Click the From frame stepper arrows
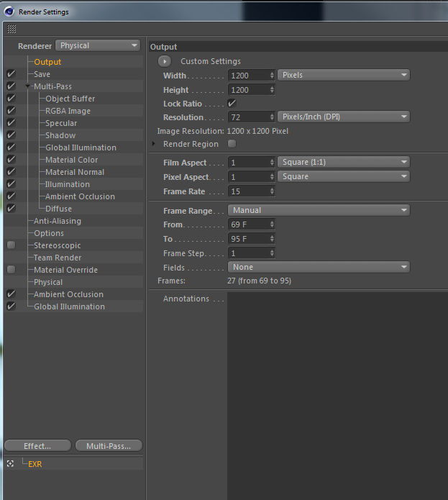Screen dimensions: 448x500 coord(272,224)
